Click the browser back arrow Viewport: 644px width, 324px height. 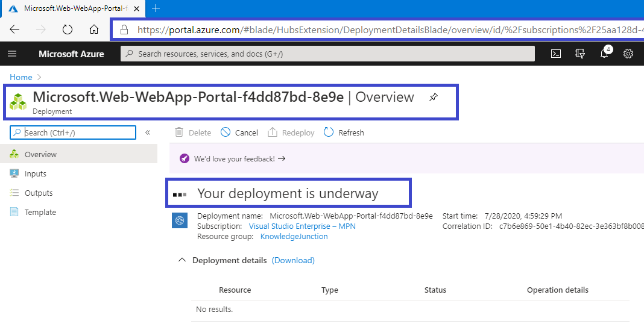15,30
